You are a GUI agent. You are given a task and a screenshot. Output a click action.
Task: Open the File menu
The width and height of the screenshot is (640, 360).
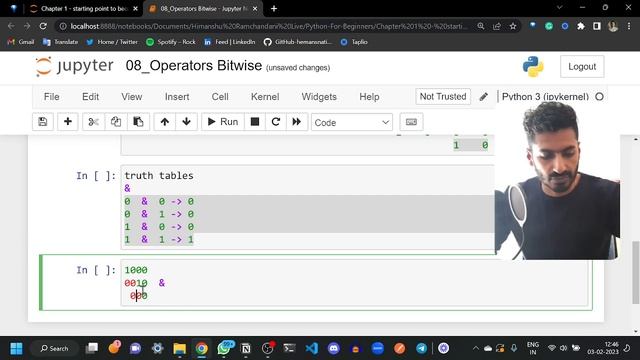coord(51,97)
